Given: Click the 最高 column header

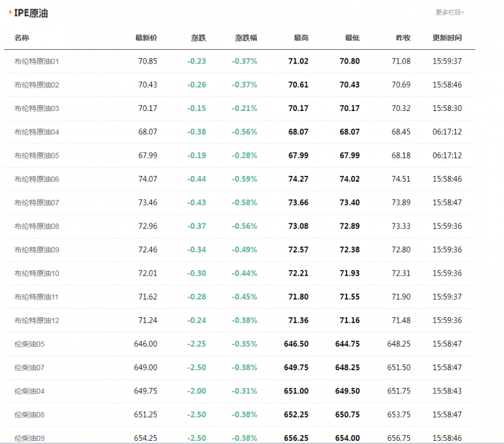Looking at the screenshot, I should 301,38.
